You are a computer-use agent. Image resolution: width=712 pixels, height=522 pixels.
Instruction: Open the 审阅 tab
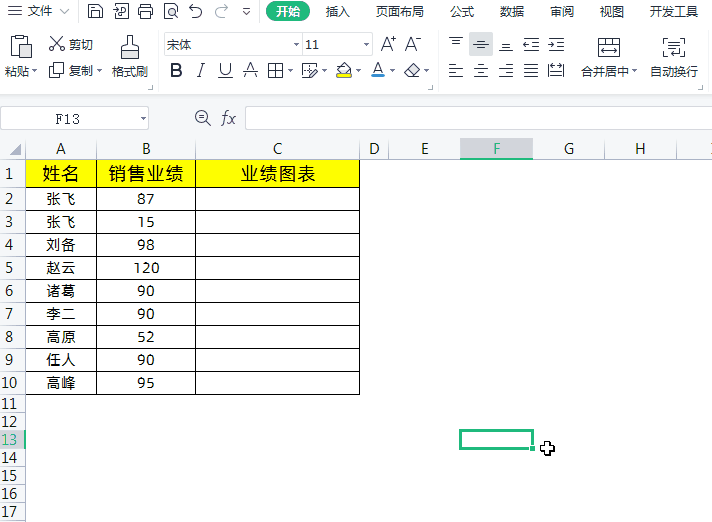point(562,11)
